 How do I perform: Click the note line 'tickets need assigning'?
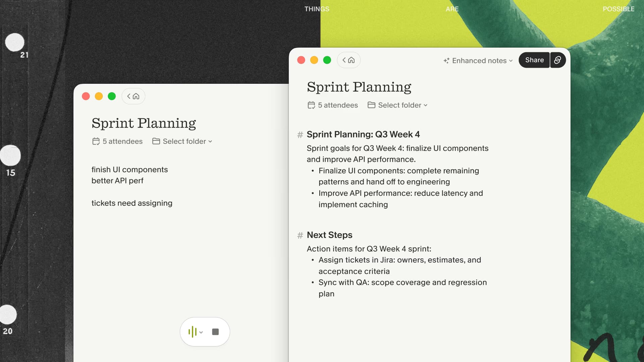tap(132, 203)
